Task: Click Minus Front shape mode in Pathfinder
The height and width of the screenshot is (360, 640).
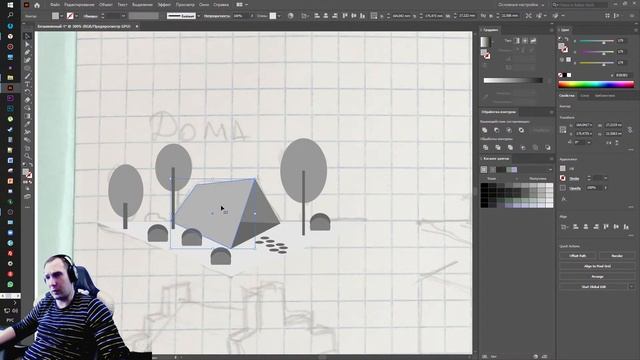Action: coord(497,130)
